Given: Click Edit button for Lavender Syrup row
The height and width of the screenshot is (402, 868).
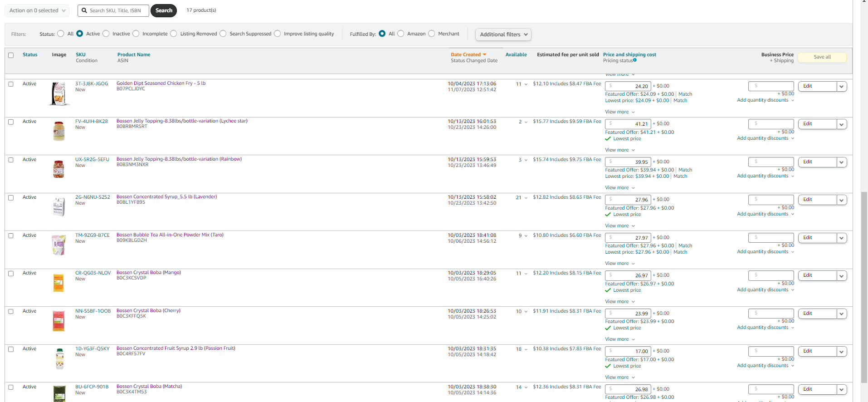Looking at the screenshot, I should click(x=817, y=200).
